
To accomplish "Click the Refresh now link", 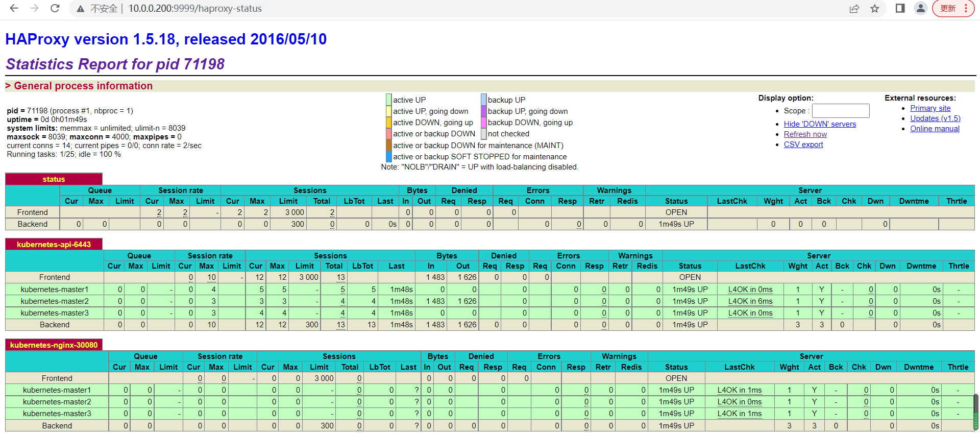I will point(805,134).
